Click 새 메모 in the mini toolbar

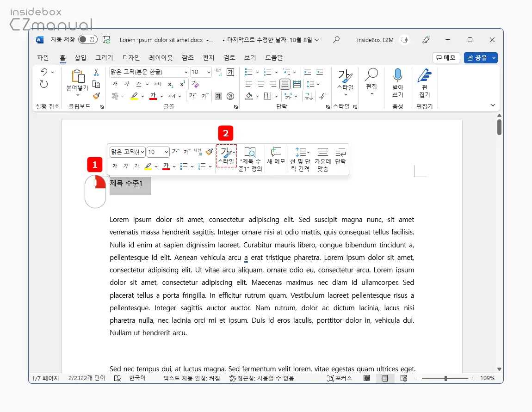click(x=276, y=155)
